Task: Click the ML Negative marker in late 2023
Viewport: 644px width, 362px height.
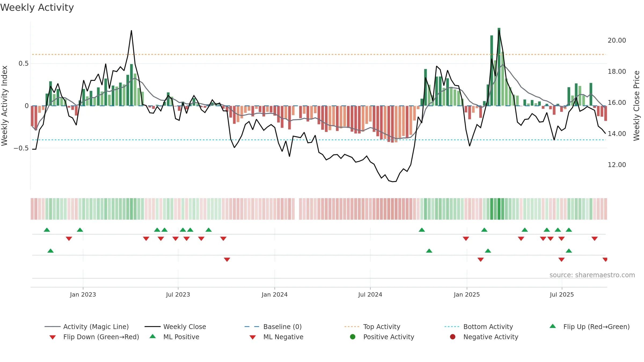Action: pos(227,260)
